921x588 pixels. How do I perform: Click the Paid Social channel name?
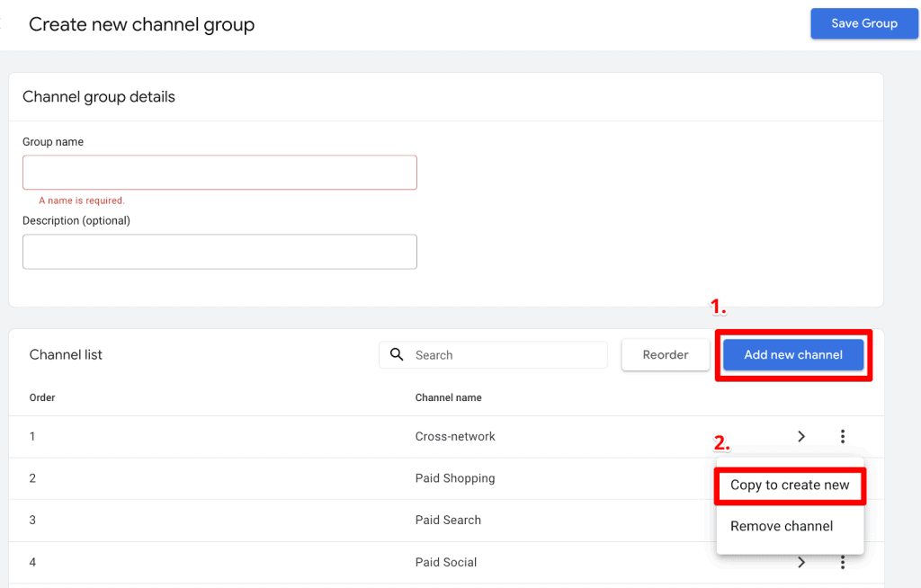pos(446,562)
